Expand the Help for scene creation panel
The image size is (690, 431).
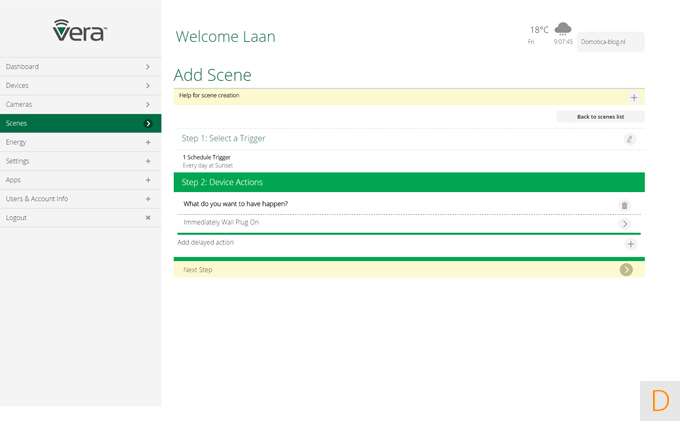click(633, 97)
